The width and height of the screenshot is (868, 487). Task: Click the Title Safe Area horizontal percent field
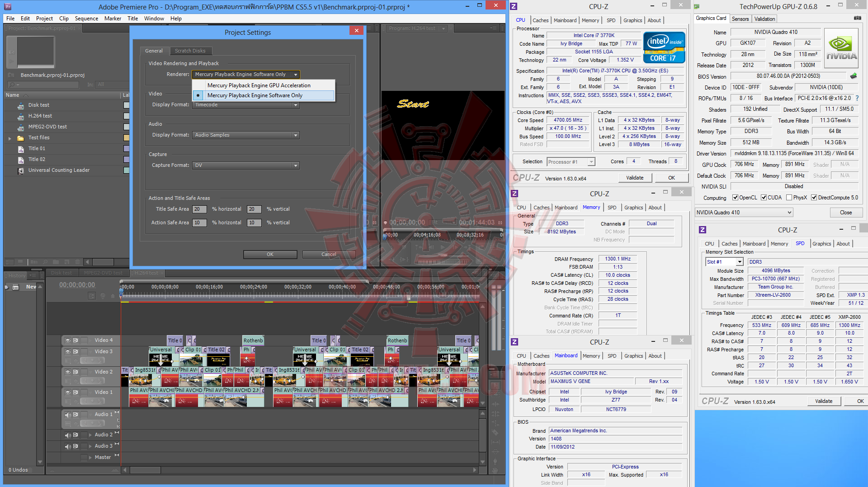199,209
